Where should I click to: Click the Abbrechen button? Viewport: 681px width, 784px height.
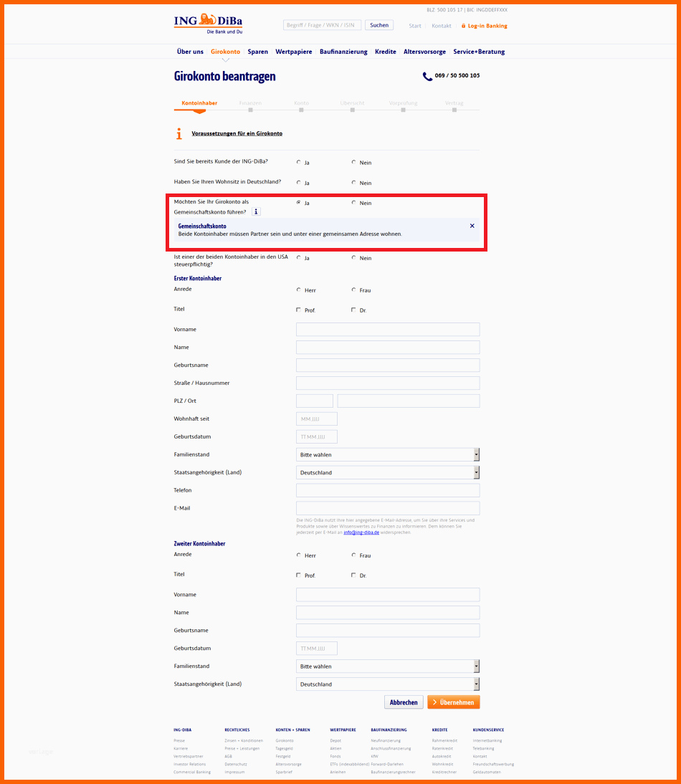click(x=404, y=702)
